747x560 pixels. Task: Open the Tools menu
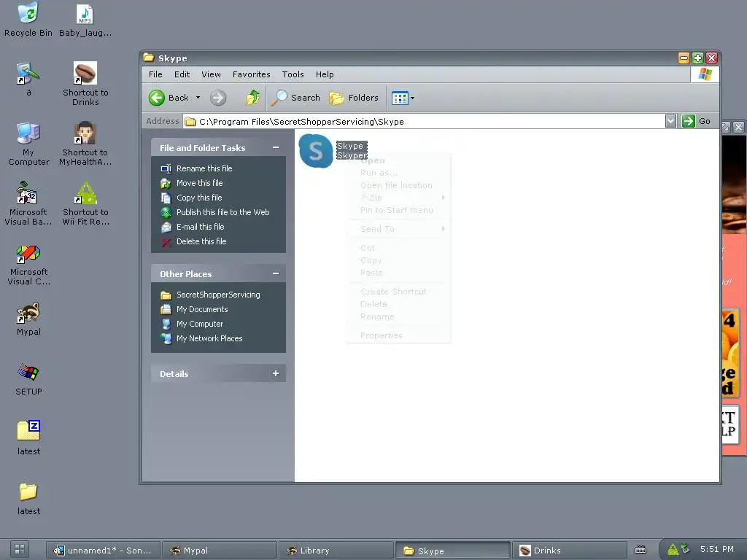coord(293,74)
